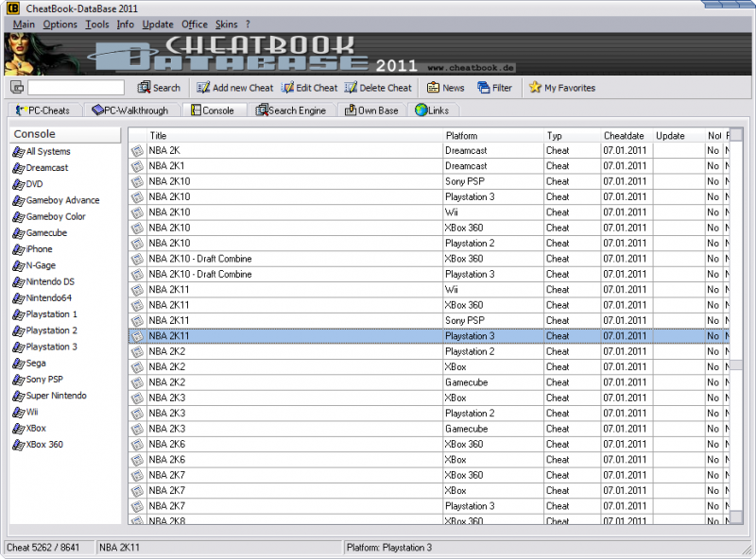This screenshot has height=559, width=756.
Task: Click the Add new Cheat button label
Action: [x=243, y=88]
